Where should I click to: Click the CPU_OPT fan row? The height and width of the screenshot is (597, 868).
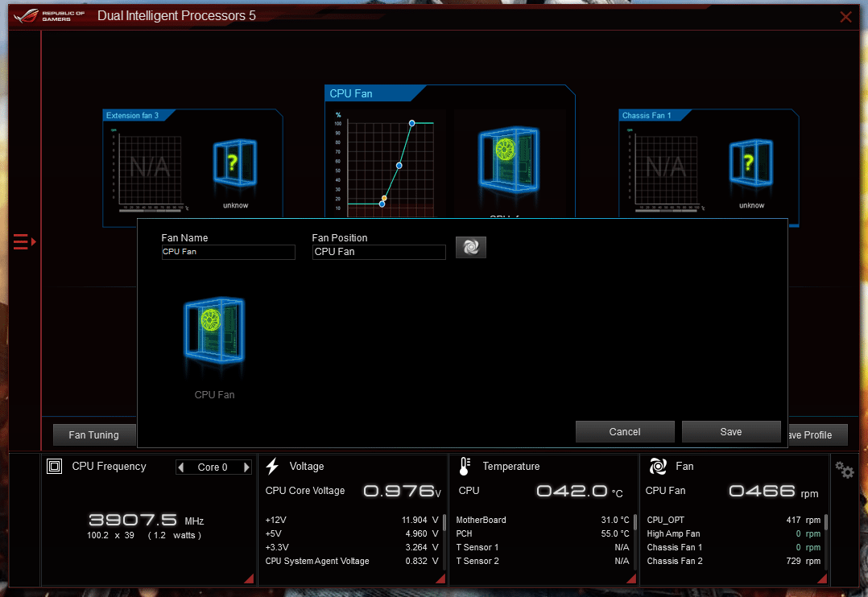click(x=734, y=520)
